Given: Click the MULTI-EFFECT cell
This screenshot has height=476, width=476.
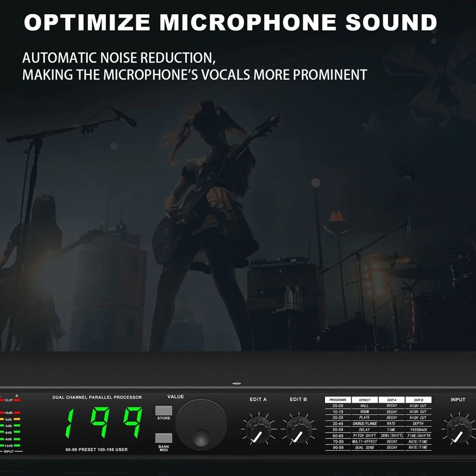Looking at the screenshot, I should pyautogui.click(x=365, y=441).
